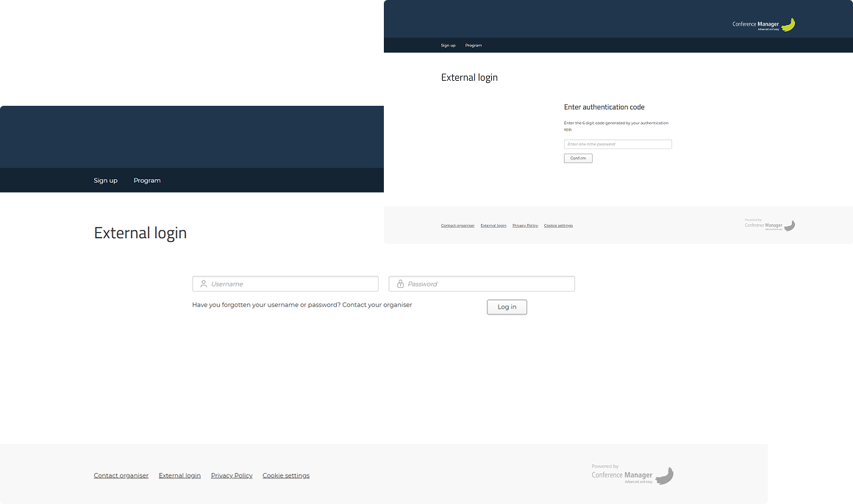
Task: Open Program in the authentication code page menu
Action: 474,45
